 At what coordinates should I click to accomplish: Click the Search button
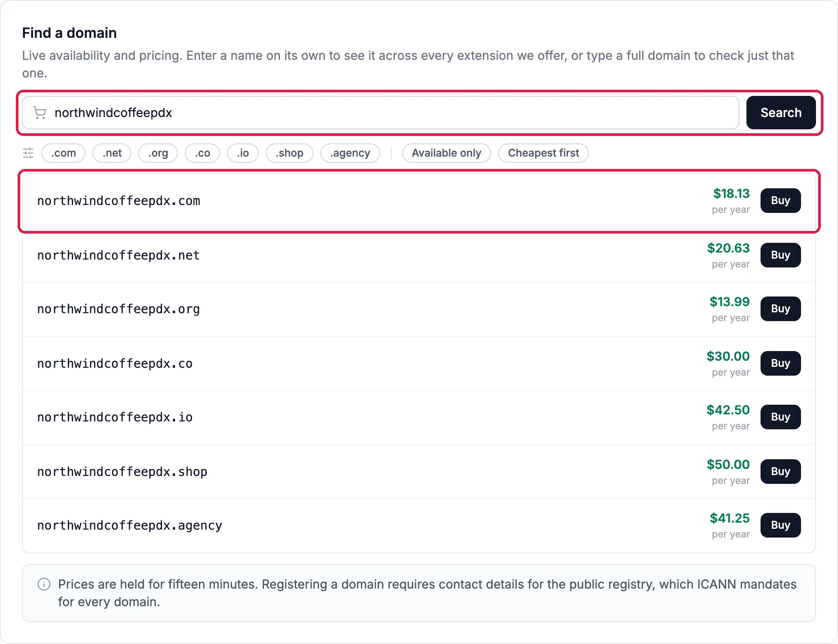pos(781,113)
